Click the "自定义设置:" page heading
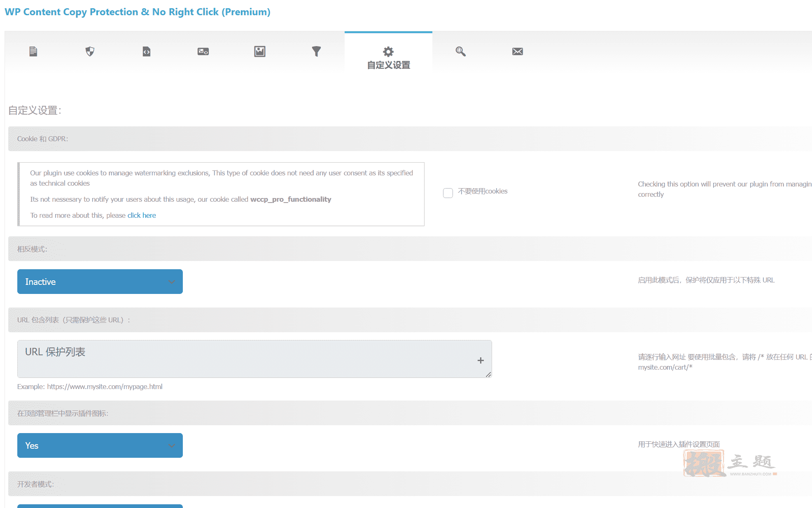This screenshot has width=812, height=508. (35, 110)
